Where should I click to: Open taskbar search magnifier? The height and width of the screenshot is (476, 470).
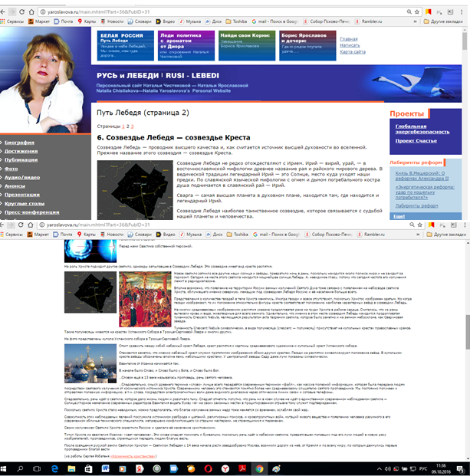20,469
